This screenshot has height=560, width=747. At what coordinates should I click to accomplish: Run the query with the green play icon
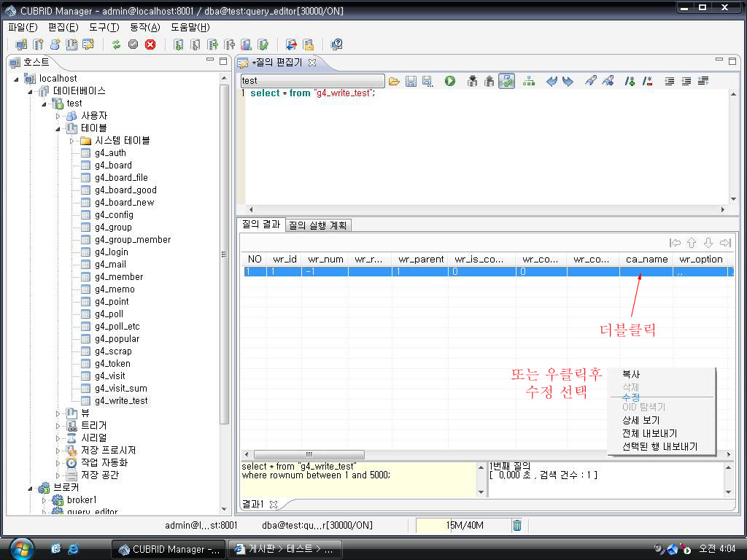(x=449, y=81)
